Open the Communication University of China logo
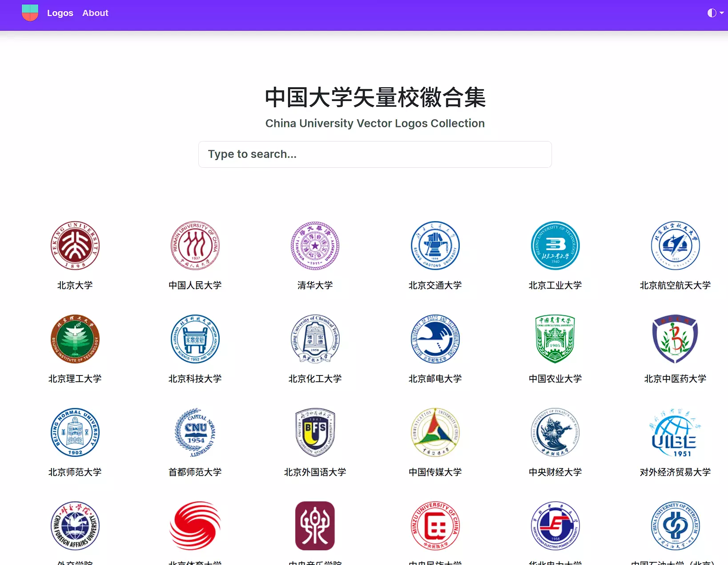 [x=435, y=432]
